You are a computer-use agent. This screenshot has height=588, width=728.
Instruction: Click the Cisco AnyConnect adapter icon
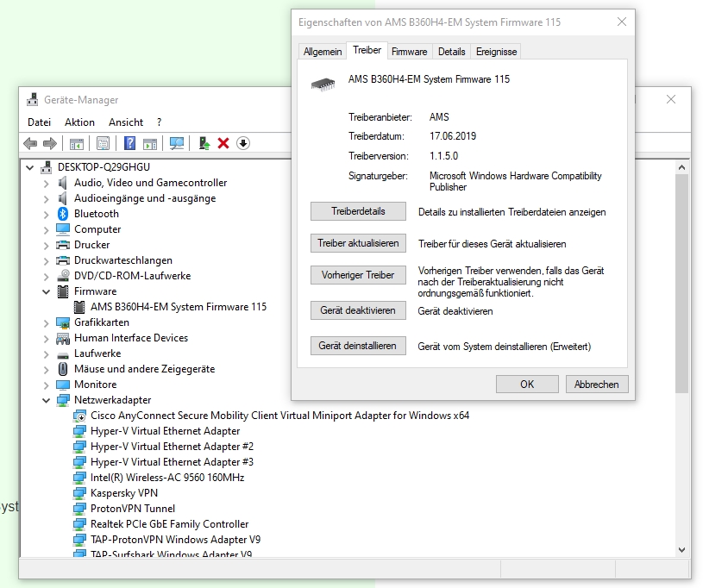(x=79, y=416)
